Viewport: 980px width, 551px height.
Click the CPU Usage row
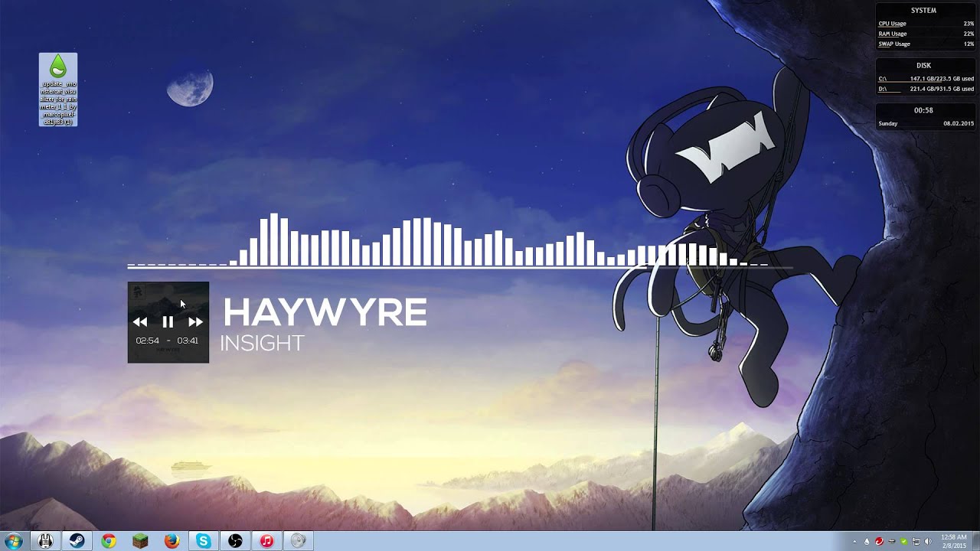(926, 24)
